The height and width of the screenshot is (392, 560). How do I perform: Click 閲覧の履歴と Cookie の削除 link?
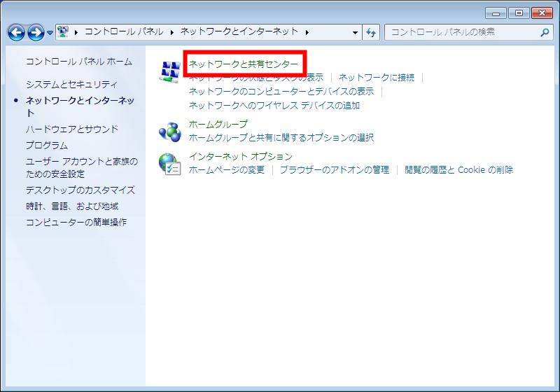(x=459, y=169)
